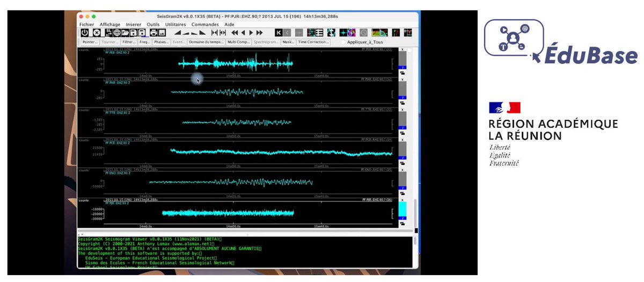The height and width of the screenshot is (282, 644).
Task: Click the power/exit icon in toolbar
Action: (x=84, y=33)
